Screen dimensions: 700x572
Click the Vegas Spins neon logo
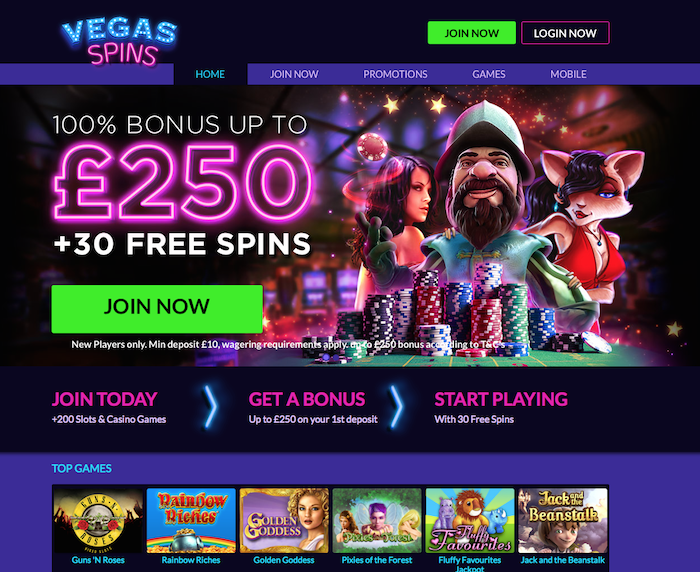pos(119,42)
